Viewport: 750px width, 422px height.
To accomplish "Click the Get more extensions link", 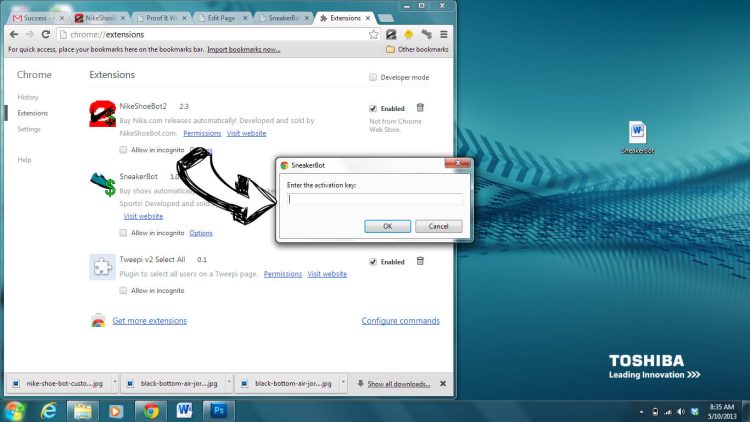I will point(149,321).
